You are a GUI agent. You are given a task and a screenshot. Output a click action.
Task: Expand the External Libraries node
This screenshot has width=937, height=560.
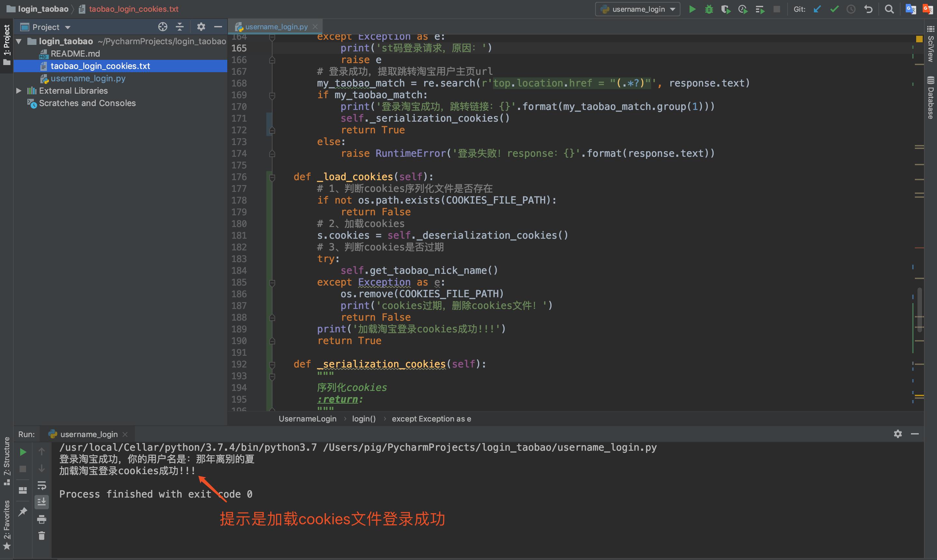click(x=19, y=90)
